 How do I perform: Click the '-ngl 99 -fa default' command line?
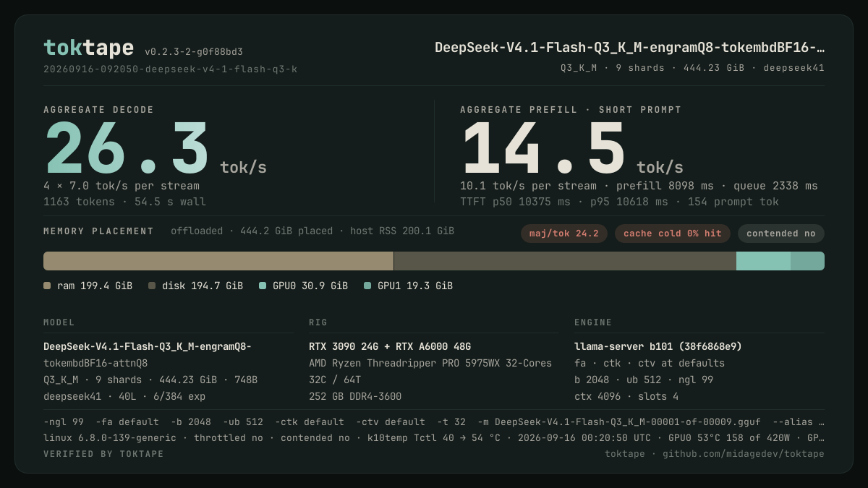[434, 421]
